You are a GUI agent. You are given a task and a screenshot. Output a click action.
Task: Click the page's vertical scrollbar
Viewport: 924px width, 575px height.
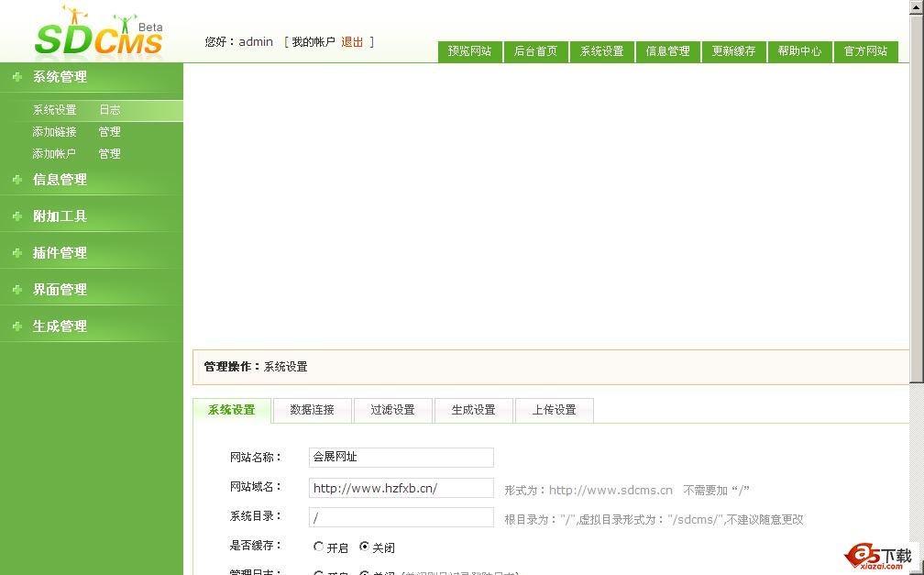[x=916, y=229]
